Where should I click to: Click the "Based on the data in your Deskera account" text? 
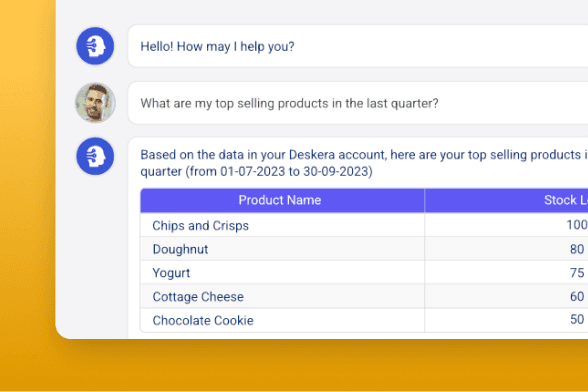point(264,155)
